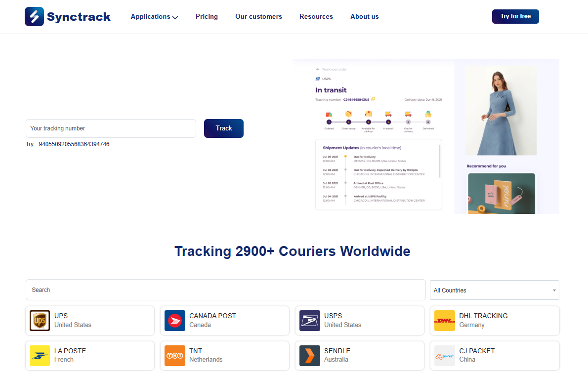Open the Sendle courier logo

(310, 355)
